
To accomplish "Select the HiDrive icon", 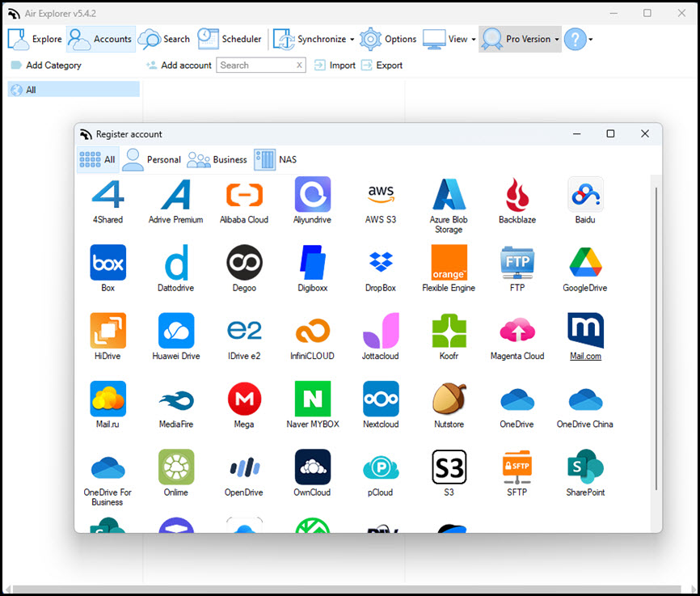I will click(108, 331).
